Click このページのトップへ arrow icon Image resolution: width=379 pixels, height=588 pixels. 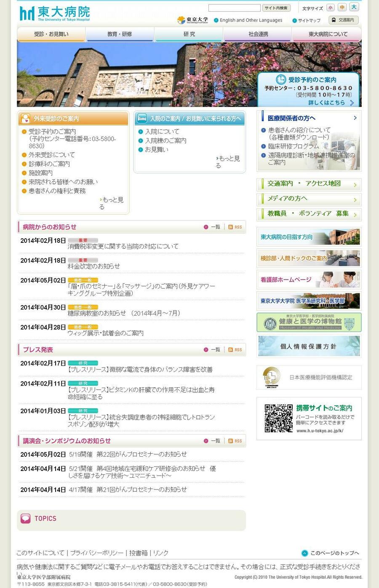pos(305,553)
